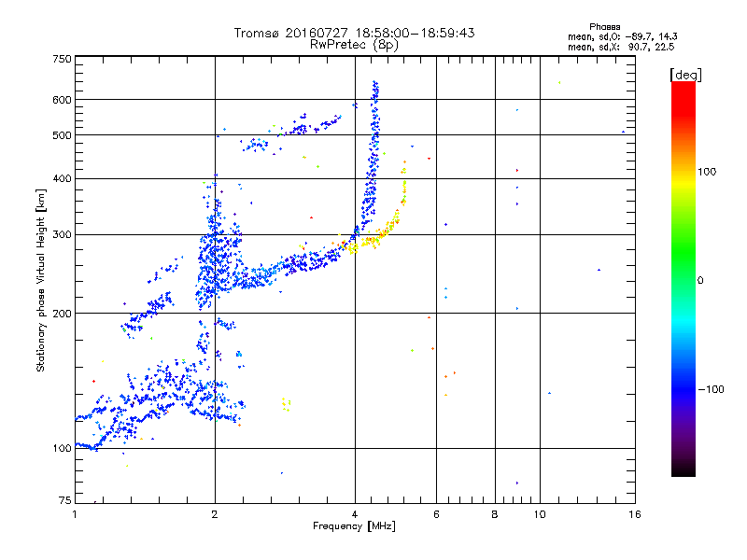Click the colorbar '-100' tick label

711,389
